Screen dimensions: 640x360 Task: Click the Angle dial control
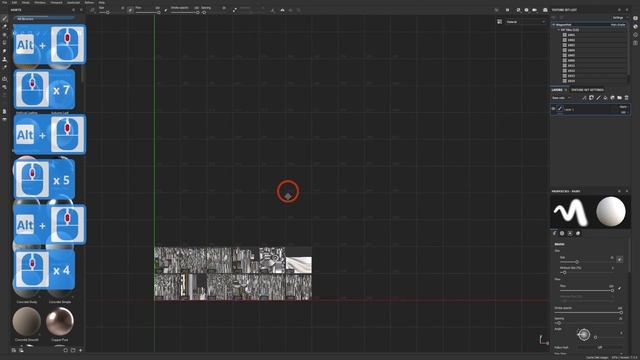coord(584,335)
